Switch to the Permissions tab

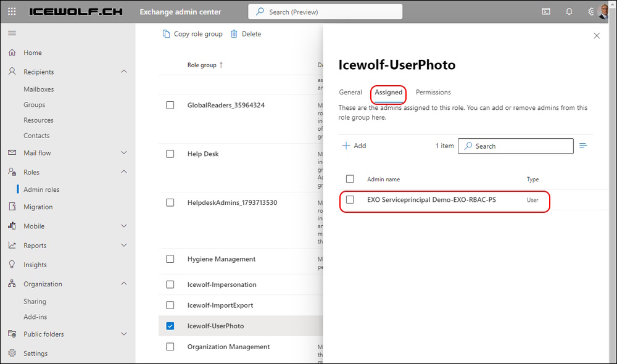[433, 92]
